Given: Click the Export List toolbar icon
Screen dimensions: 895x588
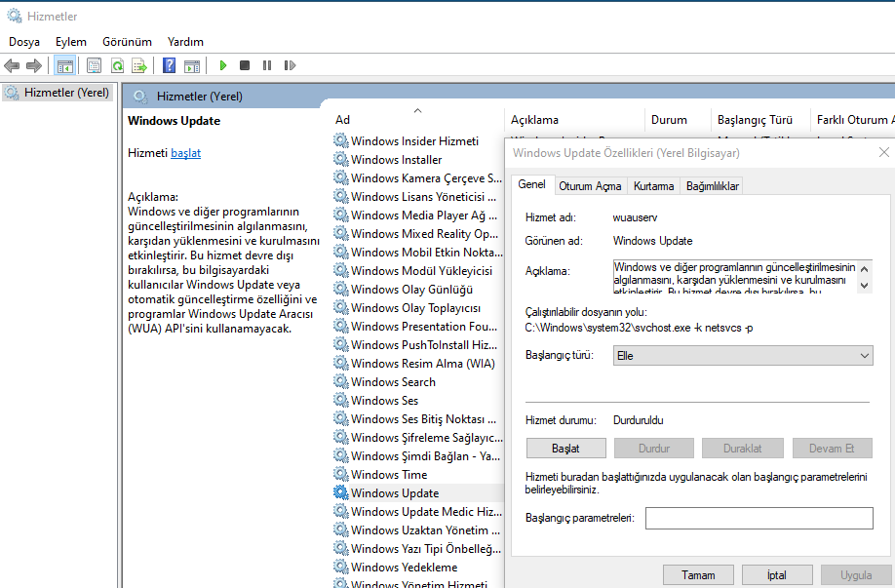Looking at the screenshot, I should coord(139,65).
